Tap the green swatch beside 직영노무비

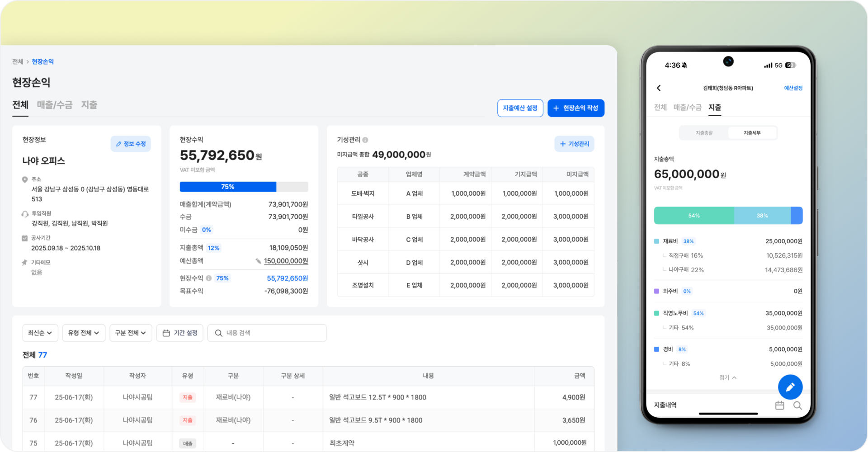coord(656,313)
